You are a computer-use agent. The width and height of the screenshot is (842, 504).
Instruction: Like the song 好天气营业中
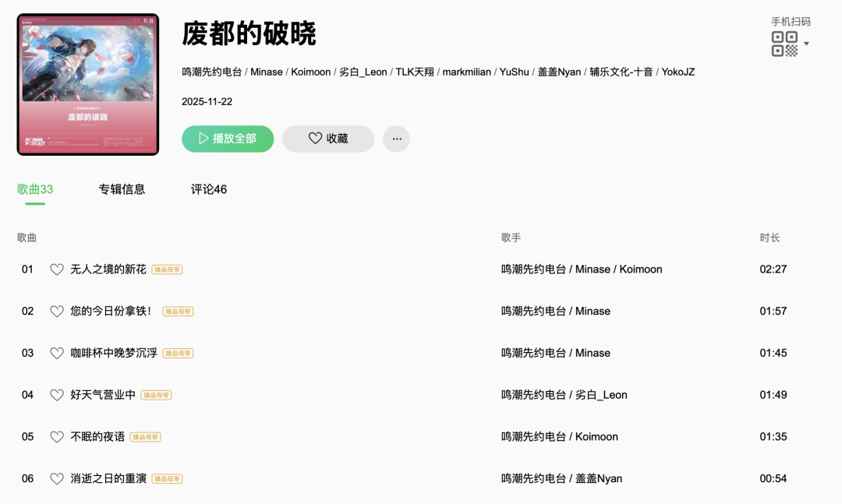pyautogui.click(x=57, y=395)
